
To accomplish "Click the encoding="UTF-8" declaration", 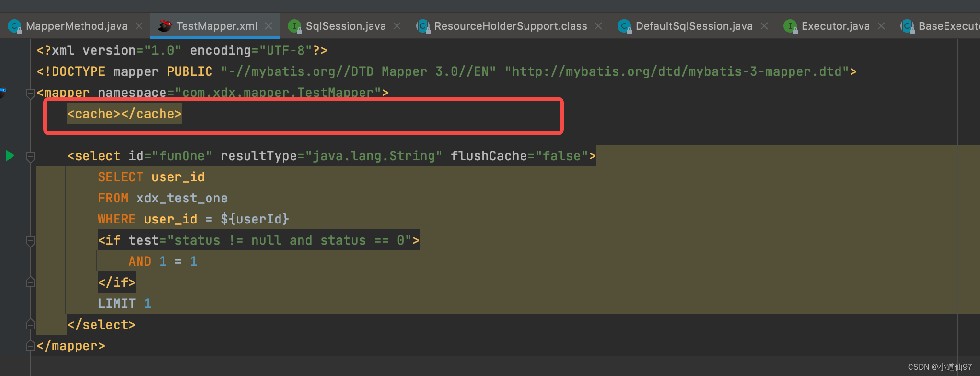I will click(251, 50).
